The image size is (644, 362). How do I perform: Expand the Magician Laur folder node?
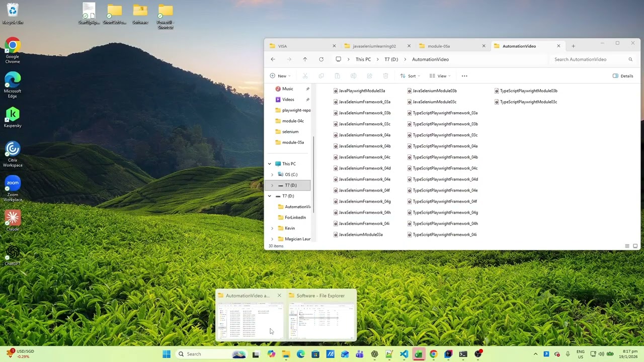pos(272,239)
